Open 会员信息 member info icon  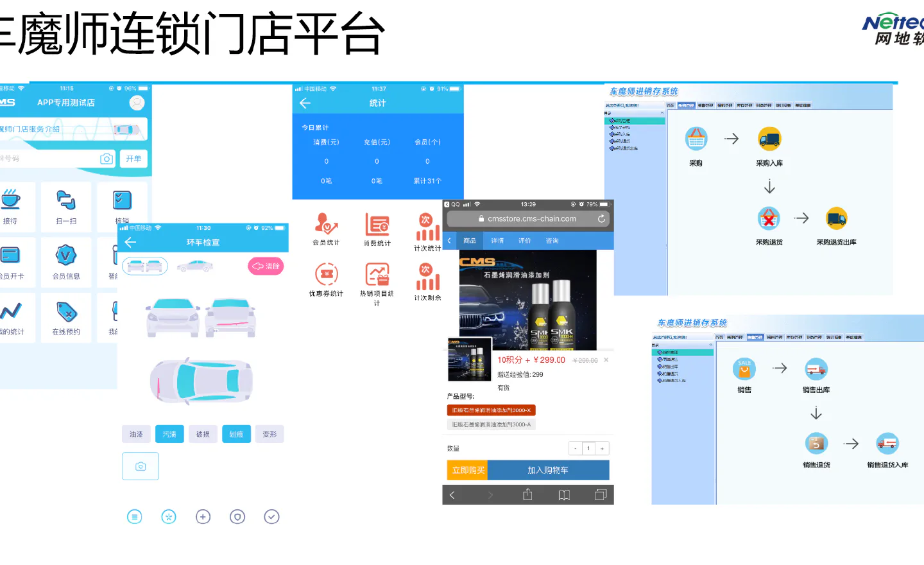pyautogui.click(x=66, y=256)
